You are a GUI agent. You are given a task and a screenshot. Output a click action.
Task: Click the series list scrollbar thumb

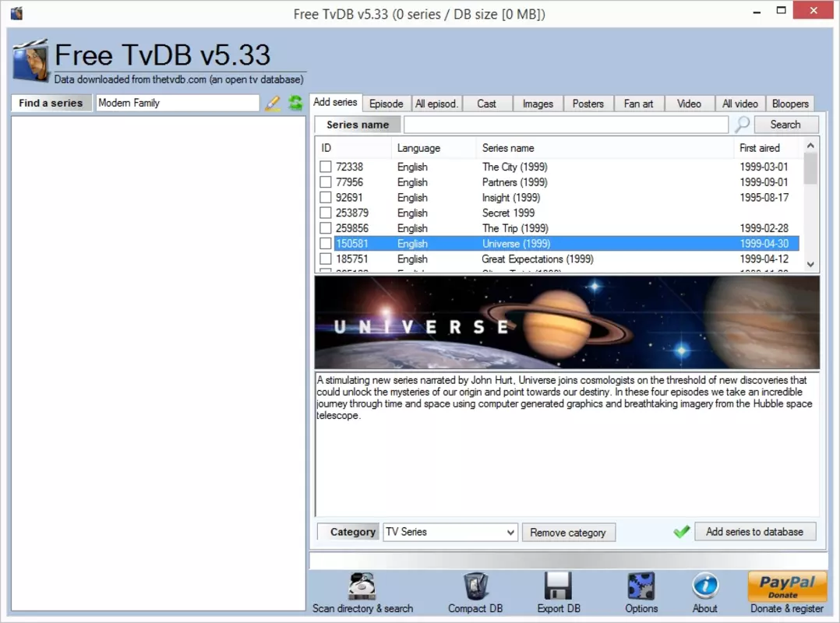(x=810, y=168)
